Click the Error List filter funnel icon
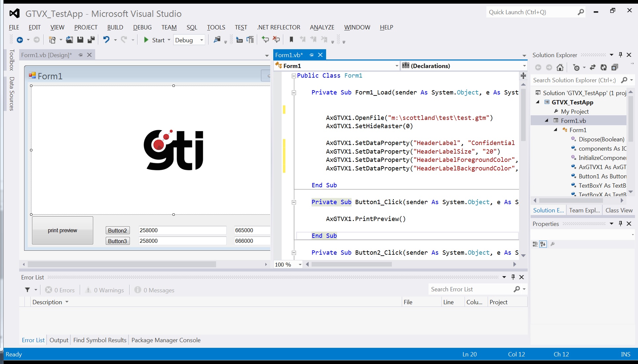638x364 pixels. point(27,290)
